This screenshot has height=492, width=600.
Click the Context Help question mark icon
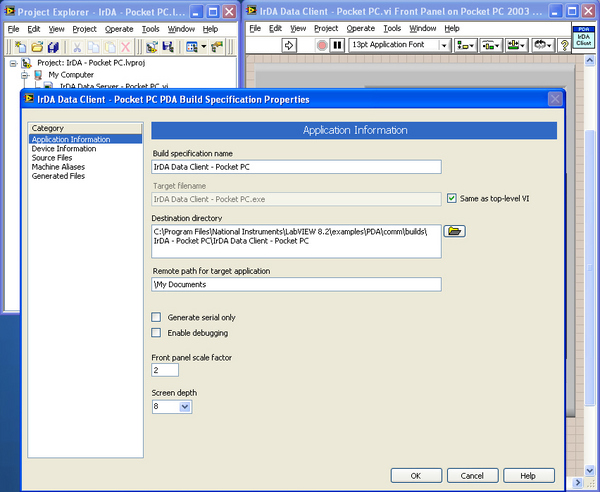tap(564, 45)
